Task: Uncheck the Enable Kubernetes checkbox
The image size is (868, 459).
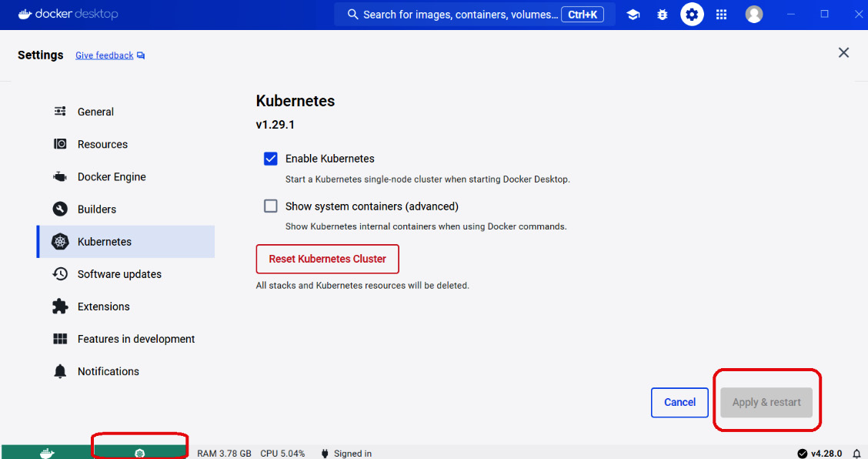Action: pos(271,159)
